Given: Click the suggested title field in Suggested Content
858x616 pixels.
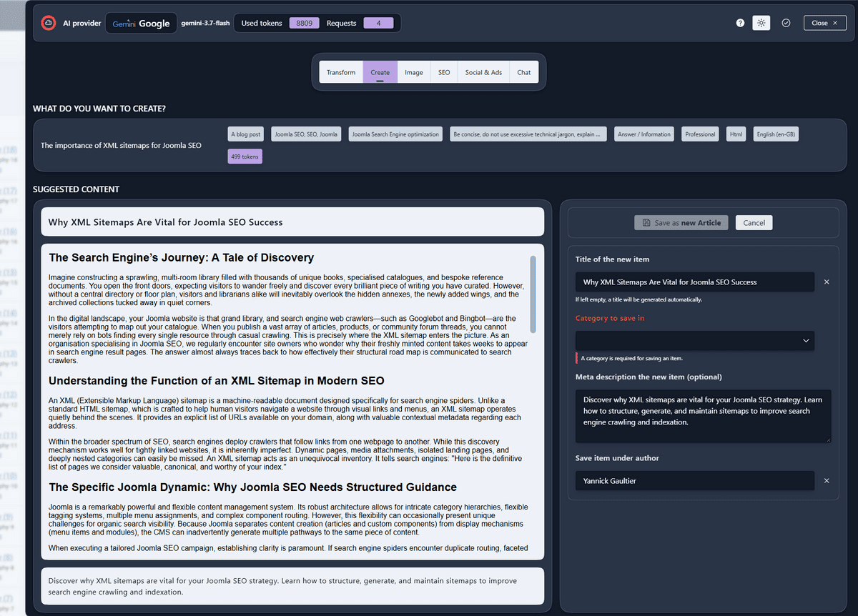Looking at the screenshot, I should click(x=292, y=222).
